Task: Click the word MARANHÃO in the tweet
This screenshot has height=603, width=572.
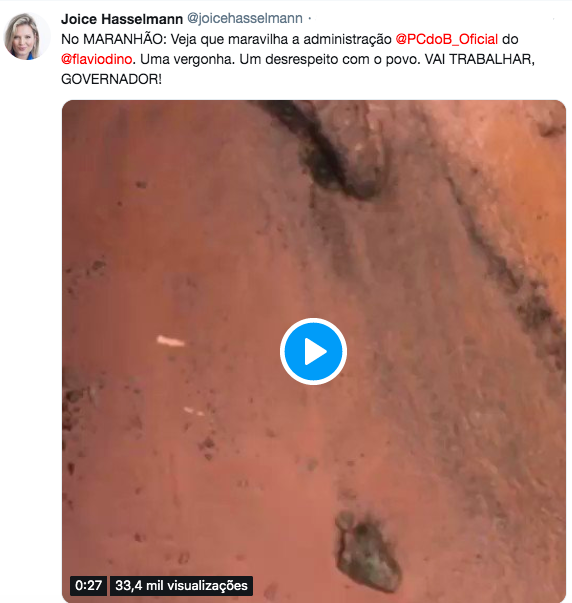Action: 123,39
